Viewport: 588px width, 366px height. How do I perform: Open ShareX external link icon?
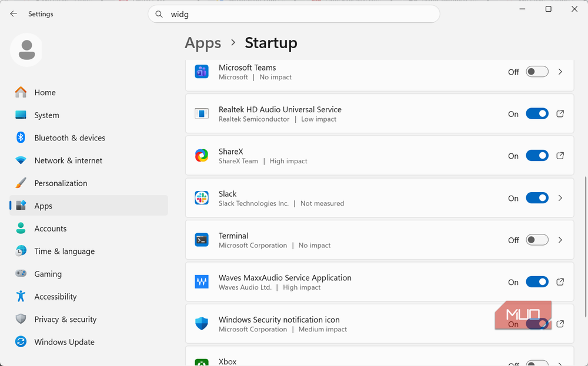pyautogui.click(x=560, y=156)
